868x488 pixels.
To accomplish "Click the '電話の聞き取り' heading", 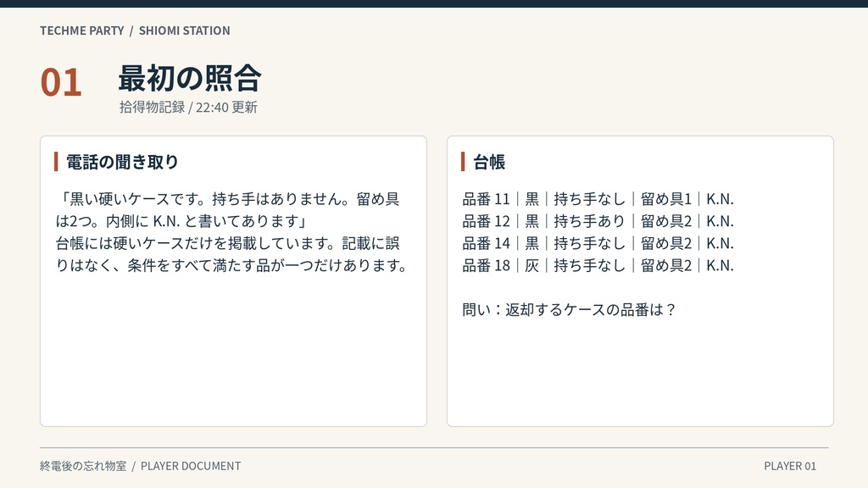I will 122,162.
